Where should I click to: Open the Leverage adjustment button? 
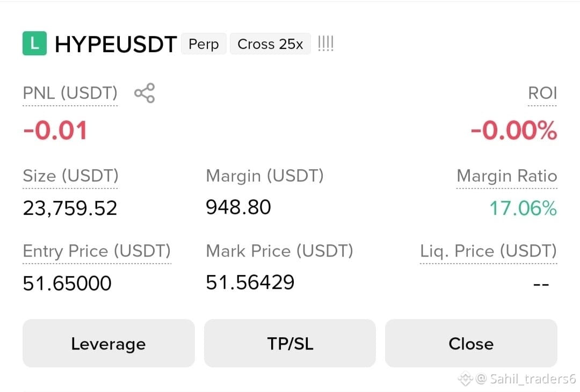(x=108, y=344)
